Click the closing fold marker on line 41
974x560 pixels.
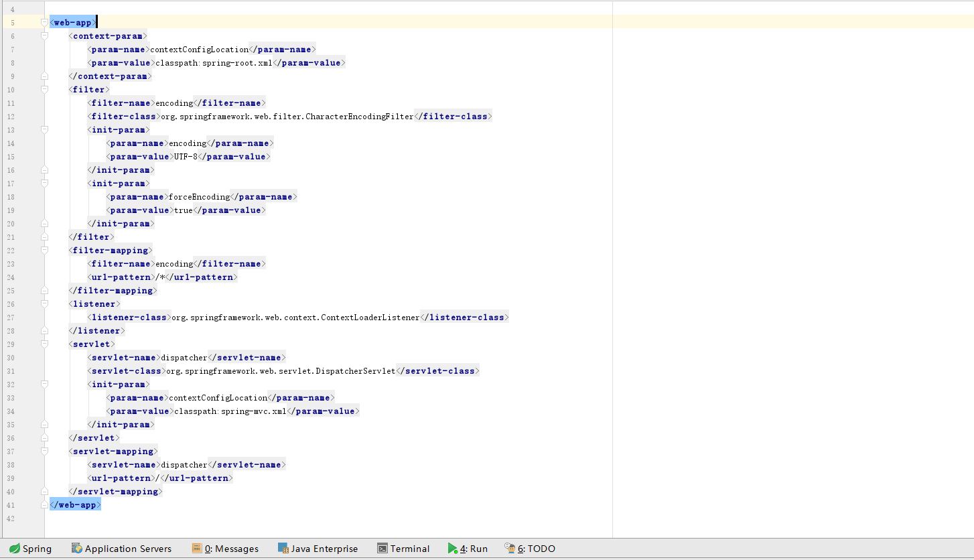44,505
